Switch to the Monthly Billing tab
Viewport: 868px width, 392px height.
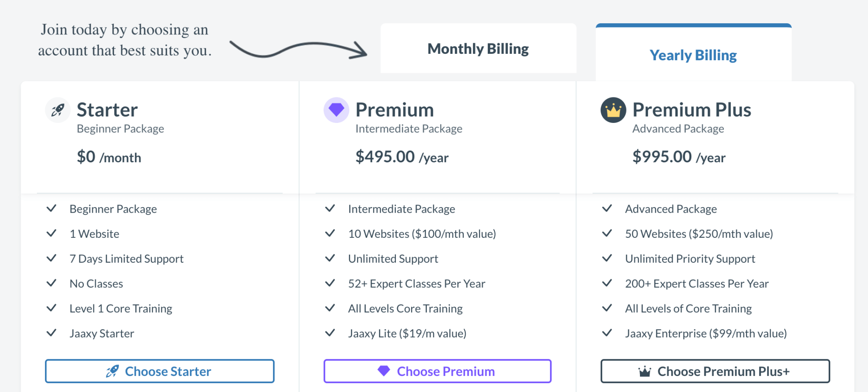(x=478, y=48)
